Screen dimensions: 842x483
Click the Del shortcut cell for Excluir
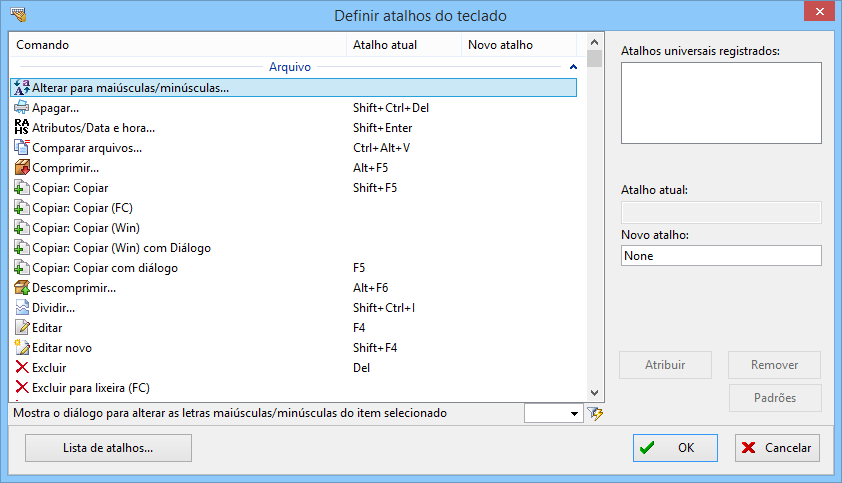361,367
